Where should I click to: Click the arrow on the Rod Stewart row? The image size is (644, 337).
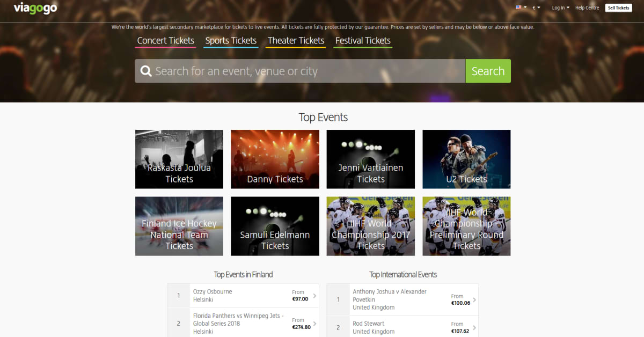(474, 327)
